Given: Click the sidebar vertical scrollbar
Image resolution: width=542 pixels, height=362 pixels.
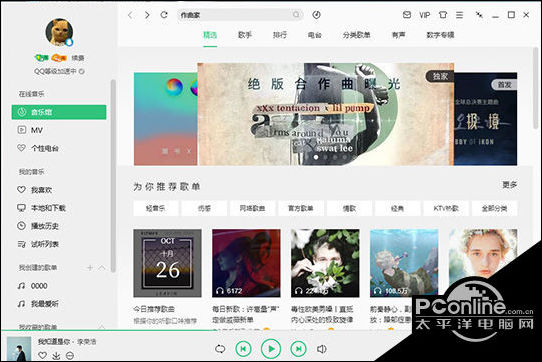Looking at the screenshot, I should (x=113, y=176).
